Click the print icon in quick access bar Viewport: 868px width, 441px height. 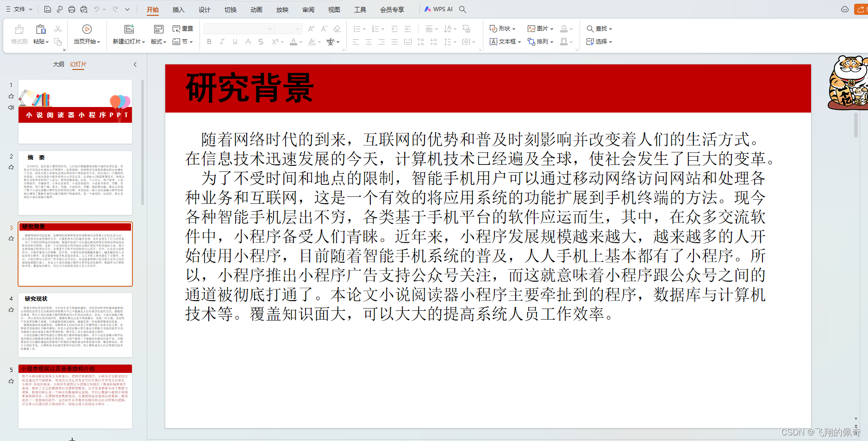pyautogui.click(x=72, y=9)
